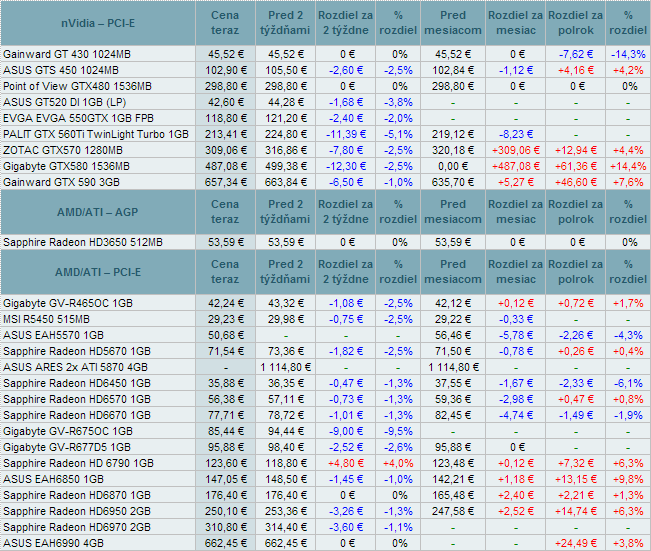
Task: Select the 'AMD/ATI – AGP' section header
Action: point(98,212)
